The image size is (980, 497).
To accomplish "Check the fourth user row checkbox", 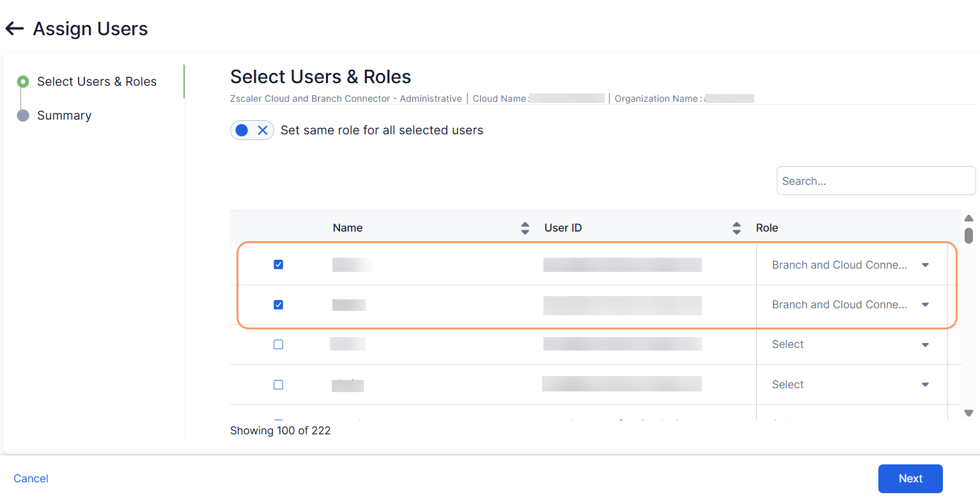I will point(278,385).
